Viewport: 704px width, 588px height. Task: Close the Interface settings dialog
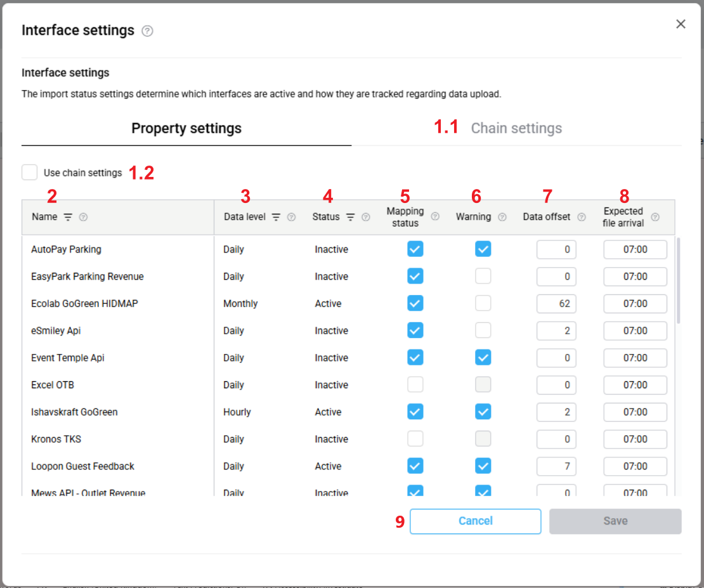681,24
